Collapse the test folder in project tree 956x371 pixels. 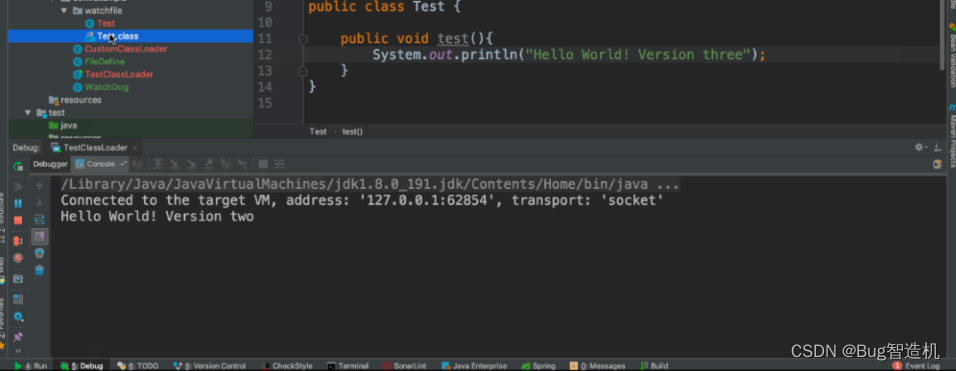[28, 113]
